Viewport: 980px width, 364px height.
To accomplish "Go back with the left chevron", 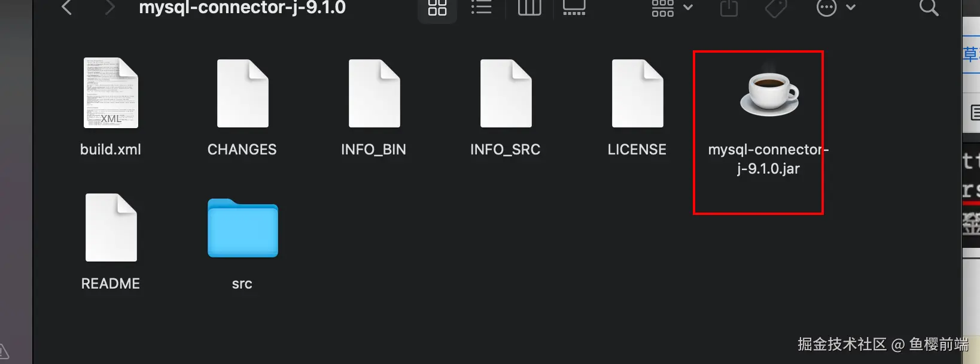I will [x=67, y=8].
